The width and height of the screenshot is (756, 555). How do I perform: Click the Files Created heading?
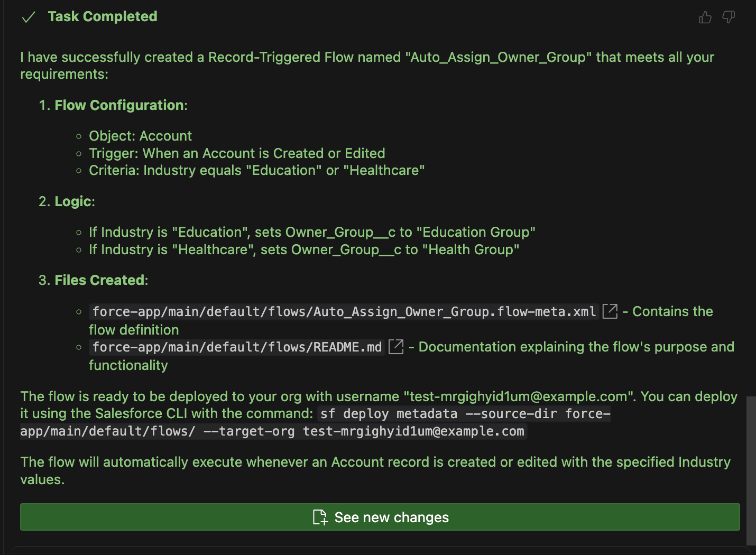pos(100,280)
